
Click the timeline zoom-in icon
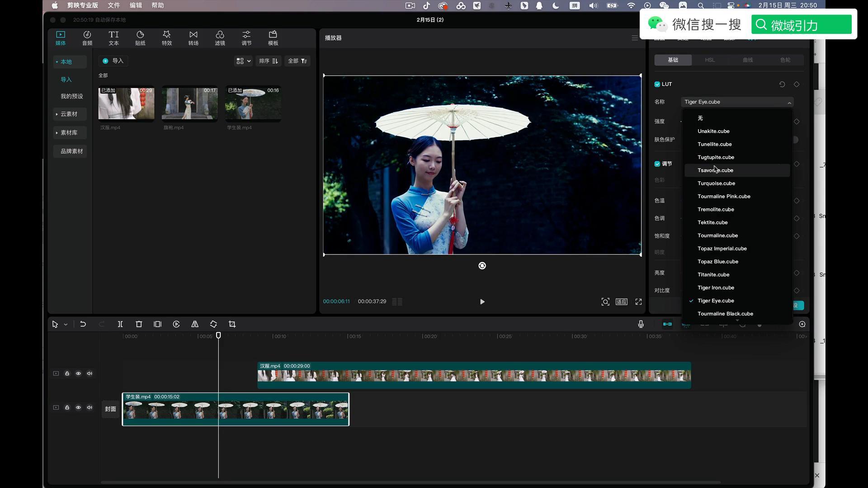point(802,324)
